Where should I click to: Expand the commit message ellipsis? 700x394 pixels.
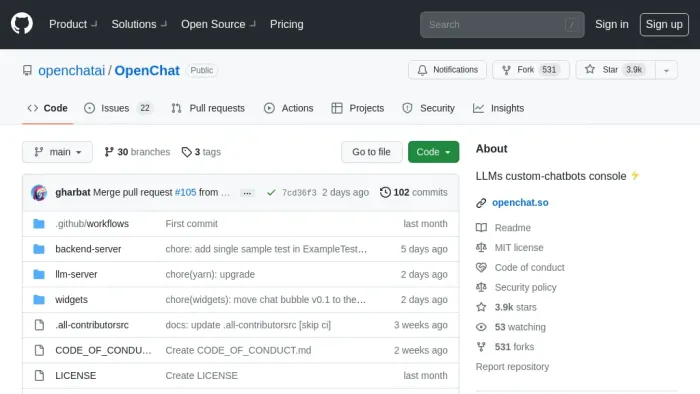pos(247,193)
